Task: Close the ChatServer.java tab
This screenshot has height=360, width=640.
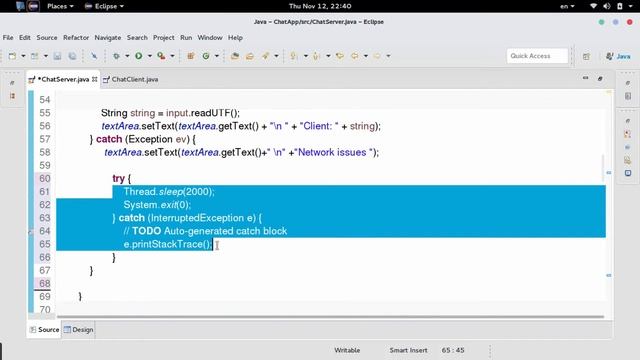Action: [95, 79]
